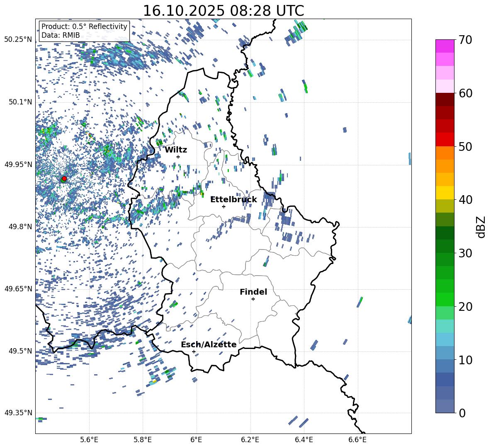Click the 49.65°N latitude tick label
The height and width of the screenshot is (448, 491).
[18, 288]
